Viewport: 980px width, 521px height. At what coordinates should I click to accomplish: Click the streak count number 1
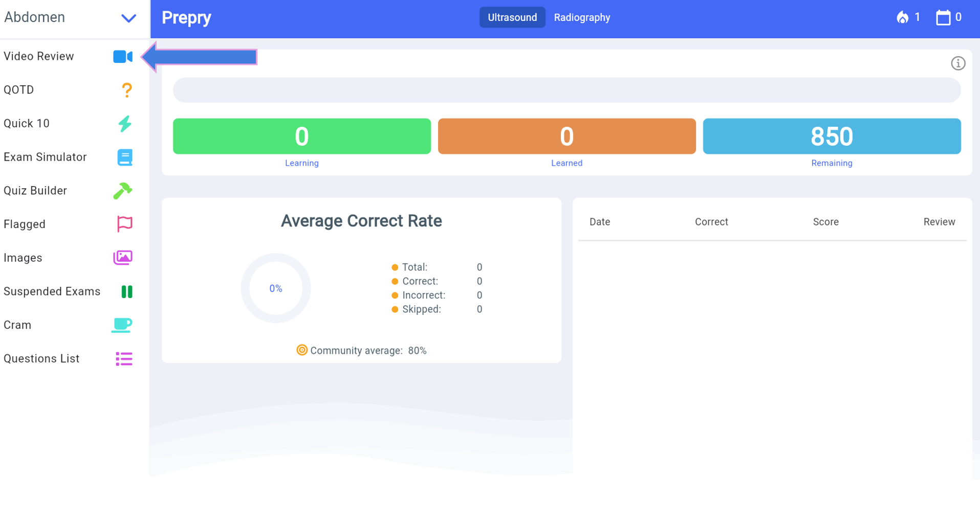pos(918,17)
